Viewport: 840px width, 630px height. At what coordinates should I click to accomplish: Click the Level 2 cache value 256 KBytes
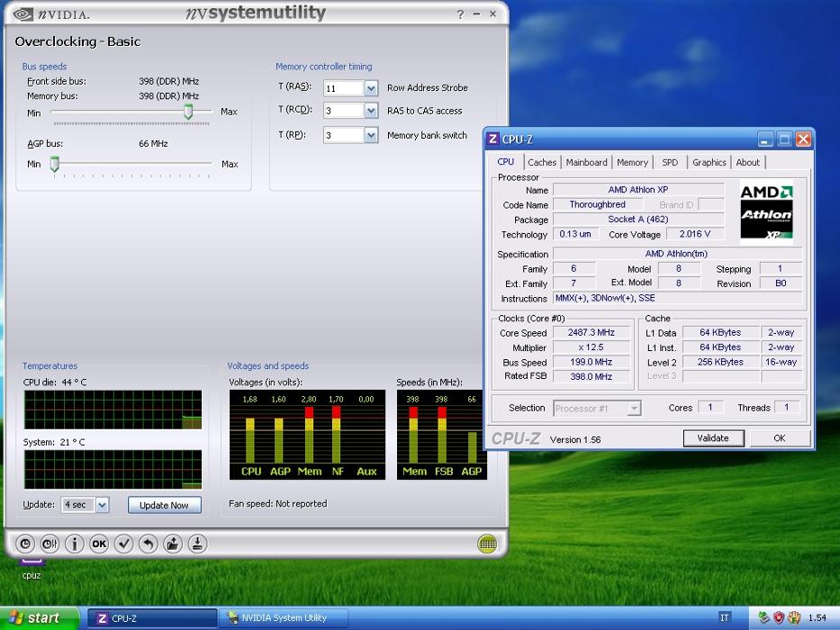(720, 362)
